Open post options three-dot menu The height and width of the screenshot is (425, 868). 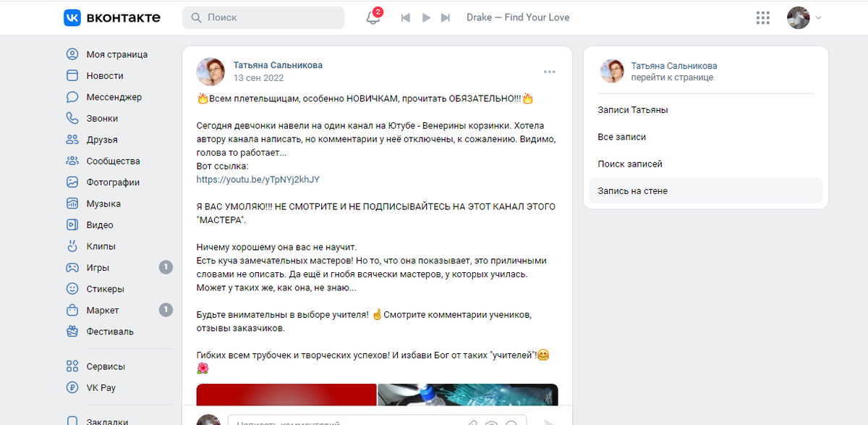[550, 72]
